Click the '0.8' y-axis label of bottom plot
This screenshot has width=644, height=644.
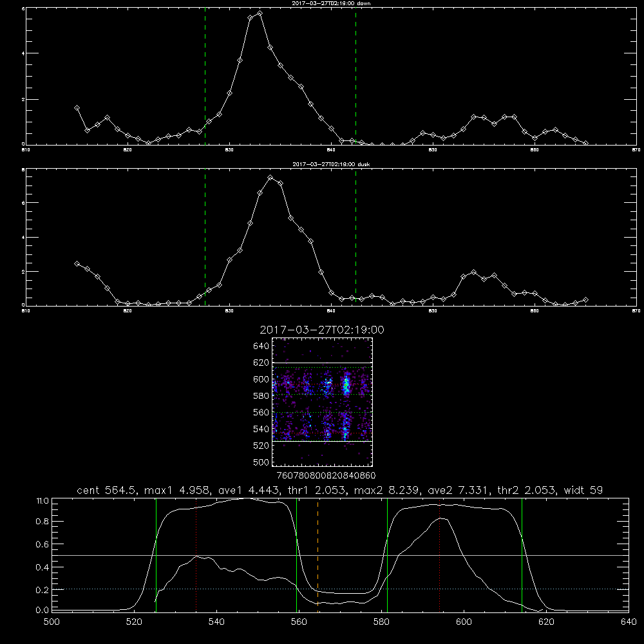[x=43, y=521]
